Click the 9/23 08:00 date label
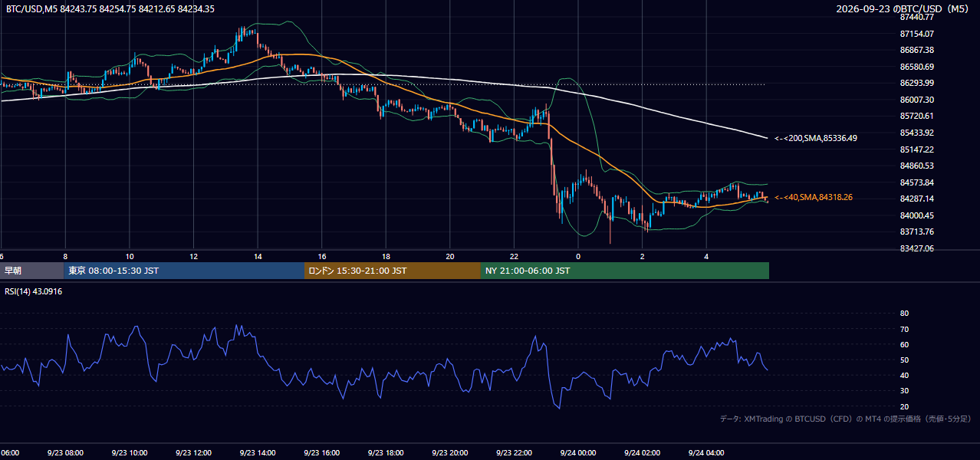Image resolution: width=980 pixels, height=460 pixels. coord(65,453)
